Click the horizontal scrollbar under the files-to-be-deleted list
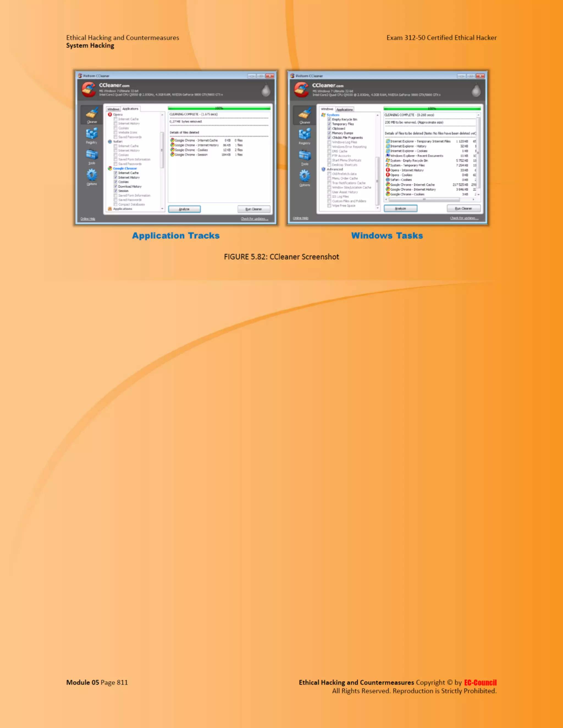The width and height of the screenshot is (563, 728). (x=424, y=200)
